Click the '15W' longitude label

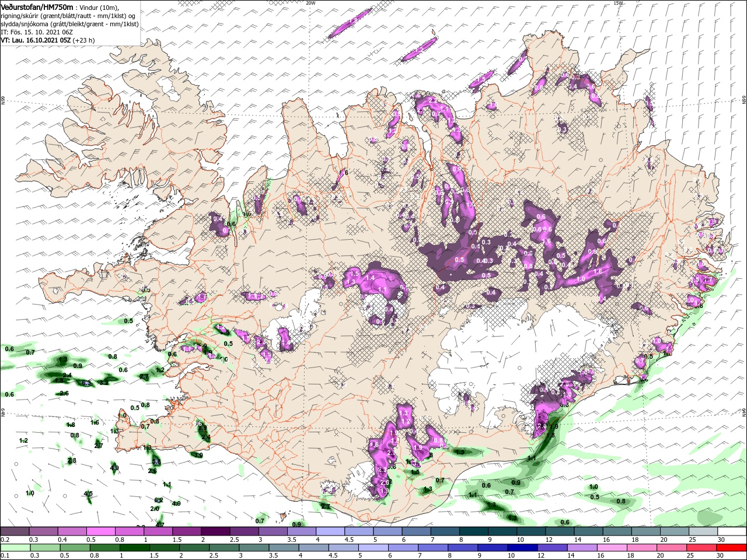[x=618, y=3]
